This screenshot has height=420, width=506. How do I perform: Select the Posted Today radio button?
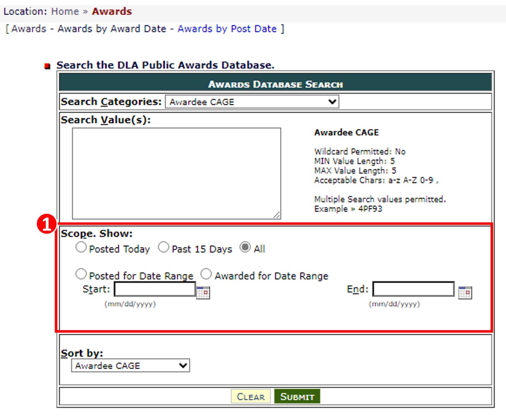[81, 248]
